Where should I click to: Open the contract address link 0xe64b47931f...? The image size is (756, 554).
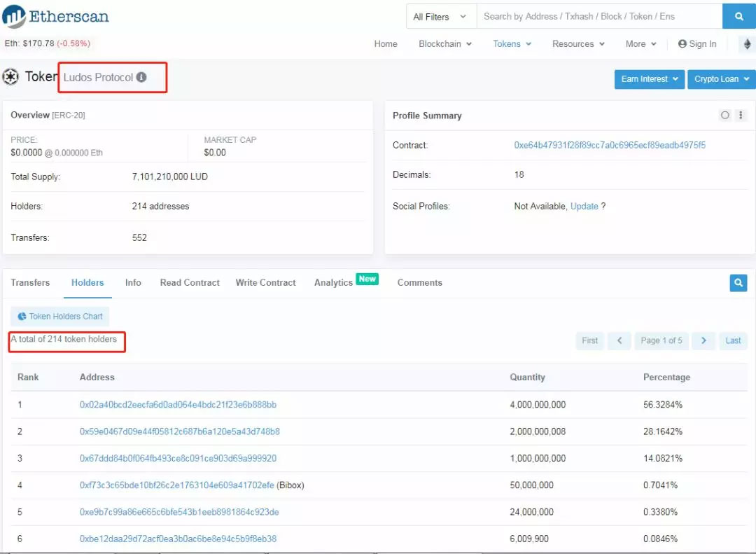610,145
